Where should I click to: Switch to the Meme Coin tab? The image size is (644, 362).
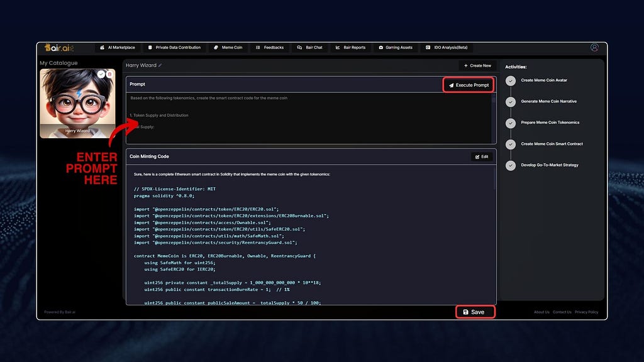(x=228, y=48)
